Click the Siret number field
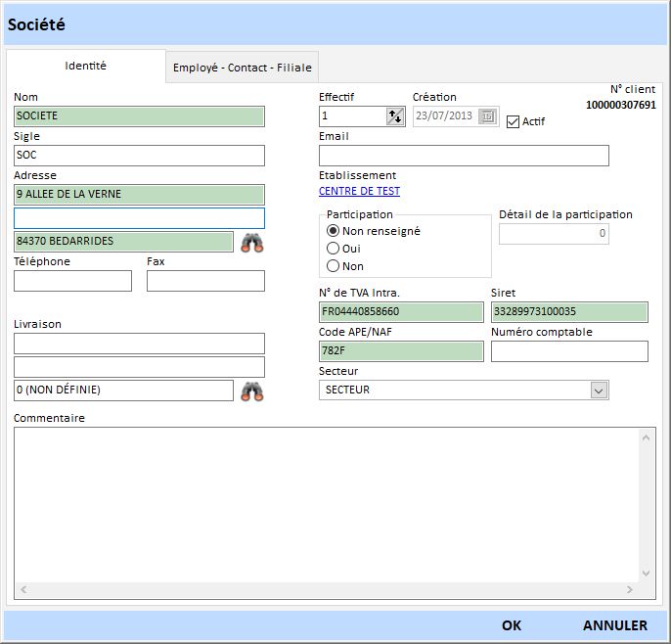 pos(569,312)
